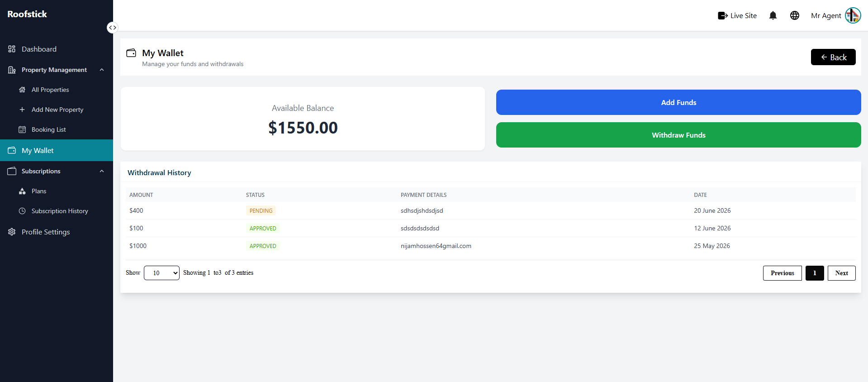Click the wallet icon beside My Wallet heading
Viewport: 868px width, 382px height.
[131, 53]
